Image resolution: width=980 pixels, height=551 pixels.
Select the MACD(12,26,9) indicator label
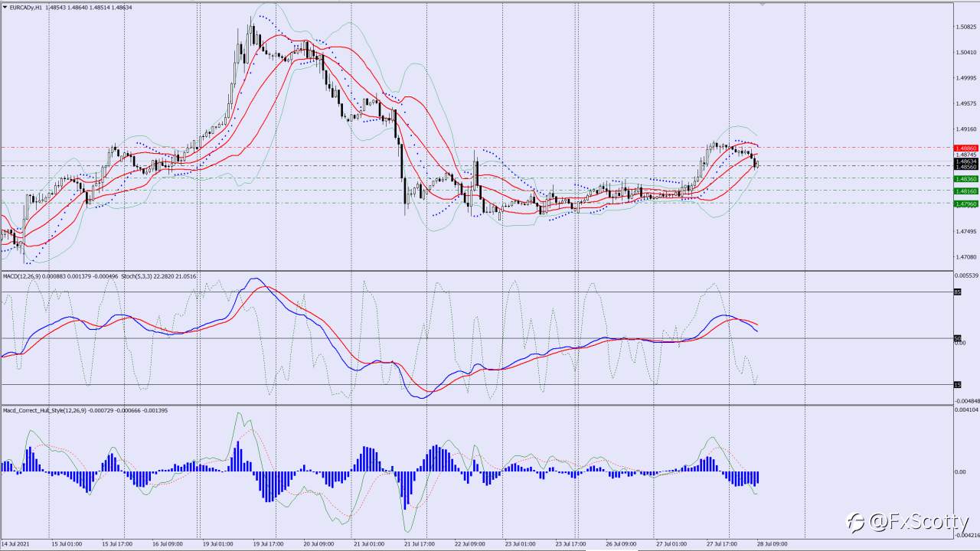pos(23,275)
